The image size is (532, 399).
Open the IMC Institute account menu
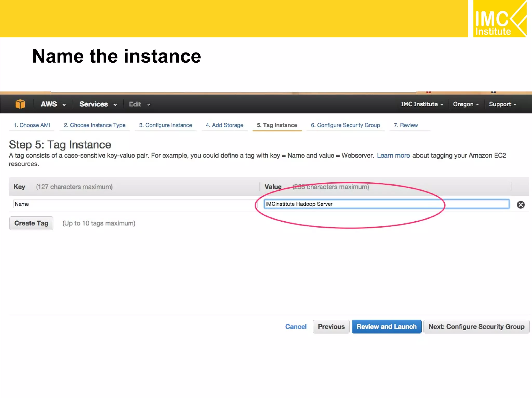pos(422,104)
